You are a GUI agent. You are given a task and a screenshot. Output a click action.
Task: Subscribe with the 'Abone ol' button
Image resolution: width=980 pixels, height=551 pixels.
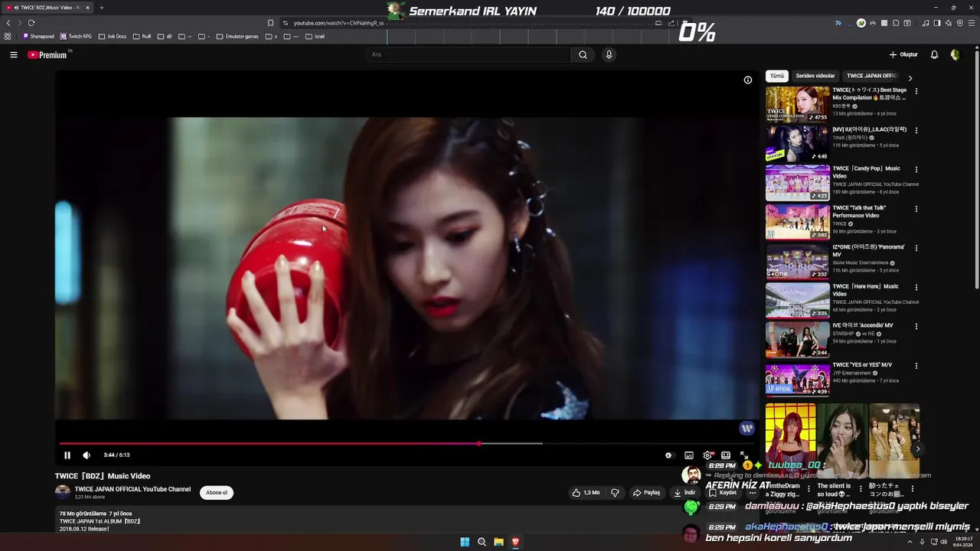[217, 493]
